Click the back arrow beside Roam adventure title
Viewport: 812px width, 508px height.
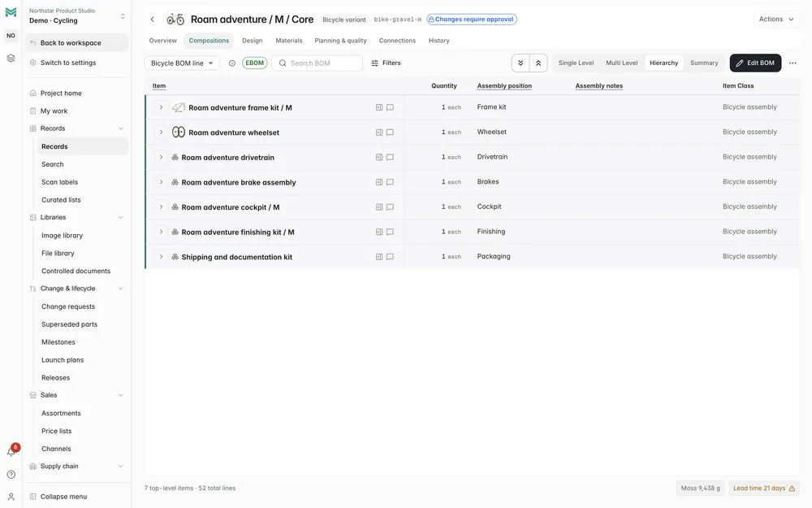point(153,20)
